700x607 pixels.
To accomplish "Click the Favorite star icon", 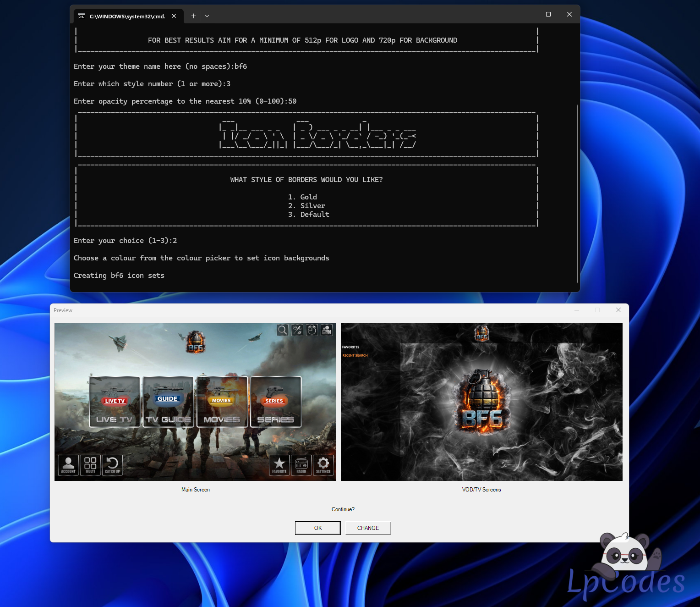I will pyautogui.click(x=279, y=465).
